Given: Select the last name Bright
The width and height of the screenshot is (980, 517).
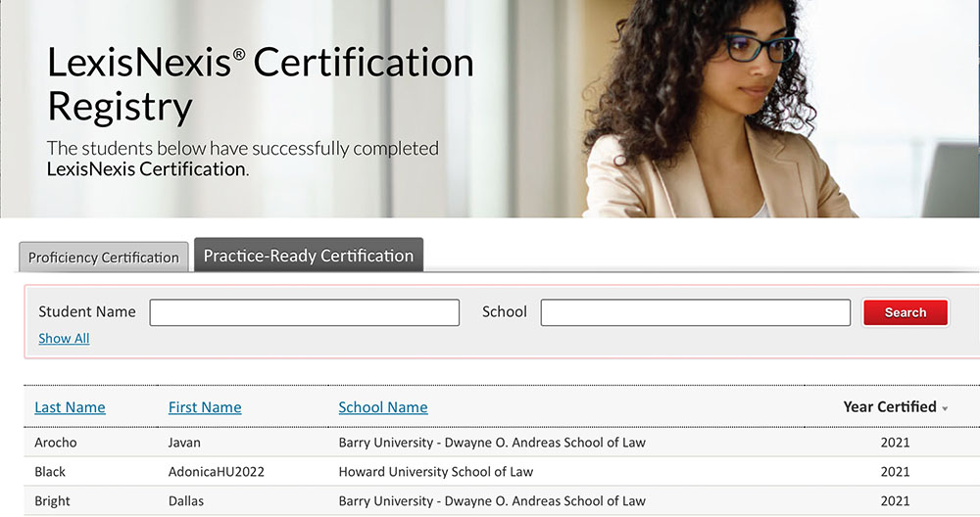Looking at the screenshot, I should 53,501.
